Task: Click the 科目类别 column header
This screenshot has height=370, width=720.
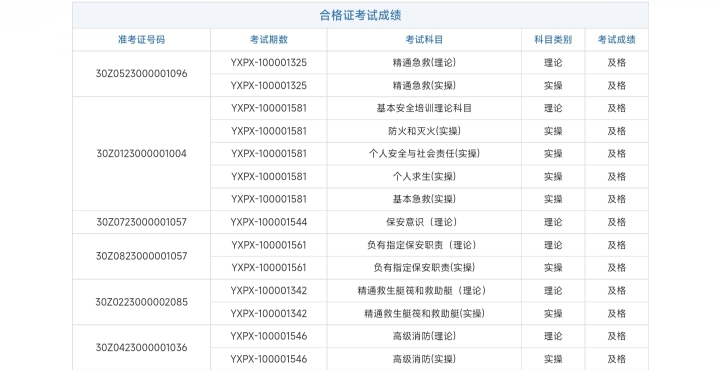Action: pyautogui.click(x=553, y=40)
